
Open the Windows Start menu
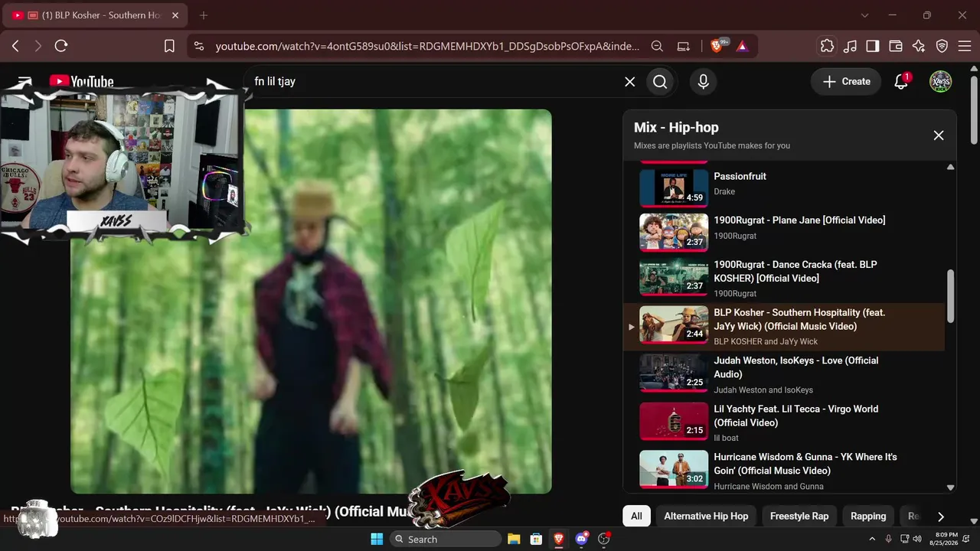377,539
